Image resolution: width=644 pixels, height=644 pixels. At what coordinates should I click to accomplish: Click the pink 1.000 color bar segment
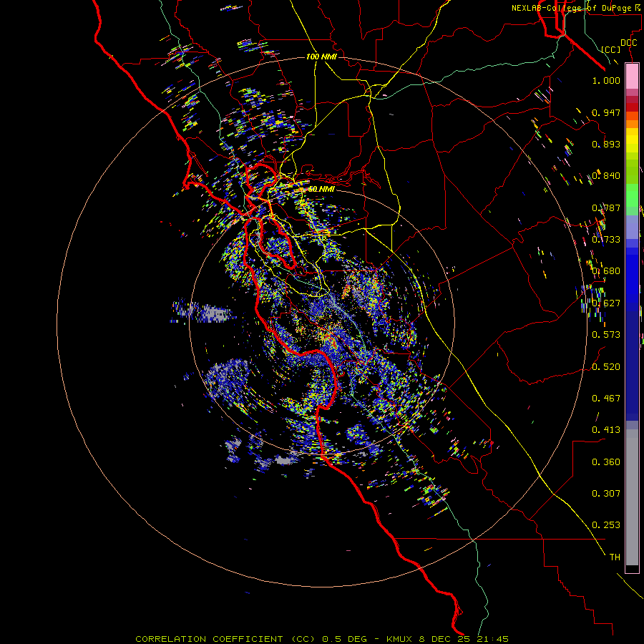point(632,76)
